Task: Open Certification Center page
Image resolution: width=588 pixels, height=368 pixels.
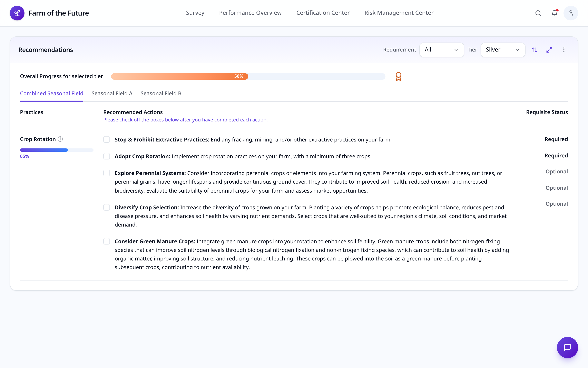Action: pos(323,13)
